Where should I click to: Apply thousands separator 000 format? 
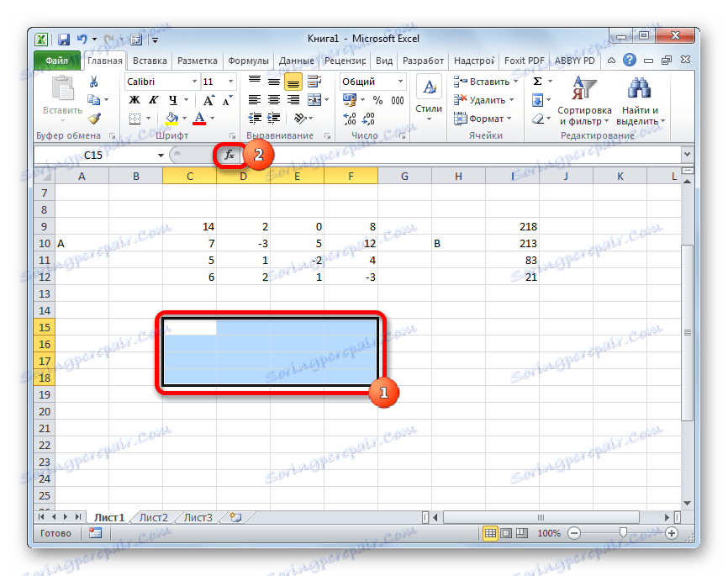pos(398,100)
